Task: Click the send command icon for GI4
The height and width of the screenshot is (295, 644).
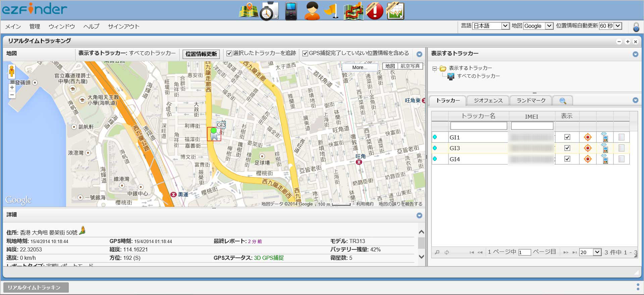Action: click(604, 159)
